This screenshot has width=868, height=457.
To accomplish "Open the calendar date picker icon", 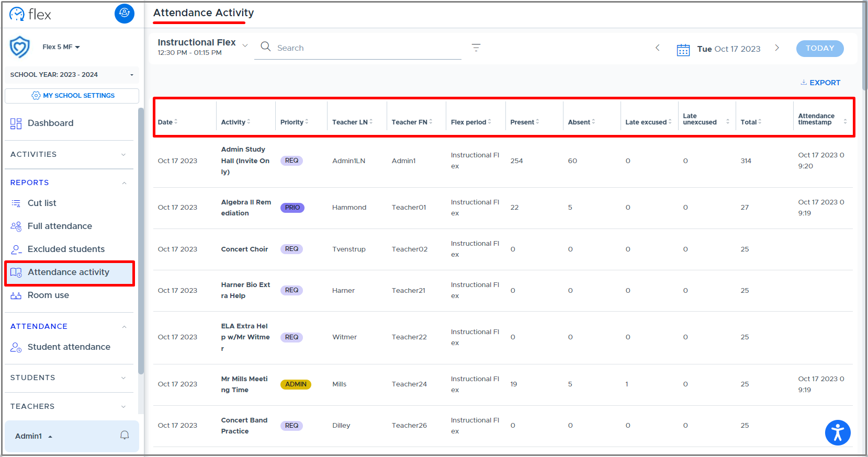I will click(x=683, y=49).
